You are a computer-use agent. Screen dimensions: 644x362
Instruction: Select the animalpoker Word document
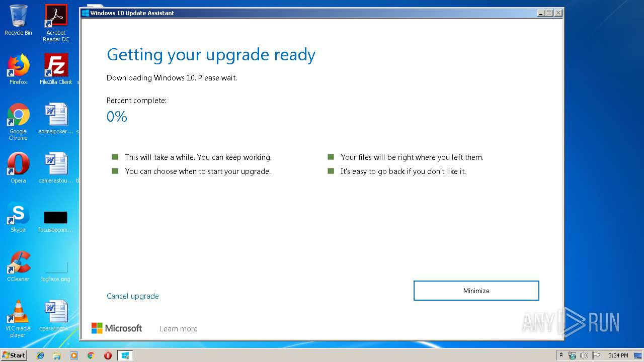pyautogui.click(x=56, y=119)
